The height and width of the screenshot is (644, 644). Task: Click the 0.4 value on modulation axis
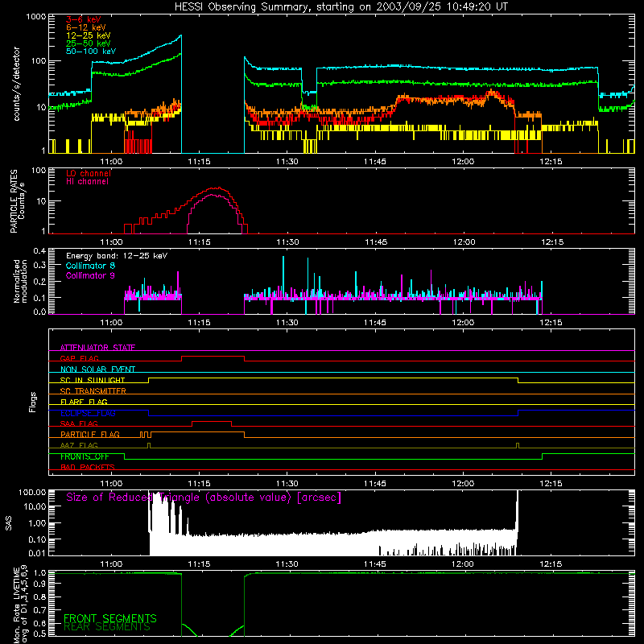[x=39, y=250]
